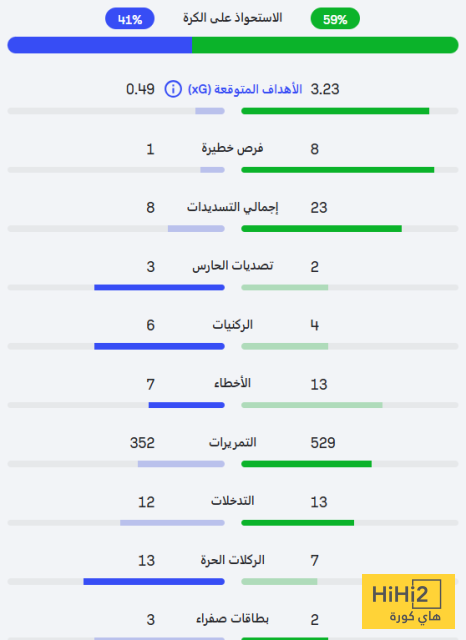Image resolution: width=466 pixels, height=640 pixels.
Task: Click the تصديات الحارس stat label
Action: 233,266
